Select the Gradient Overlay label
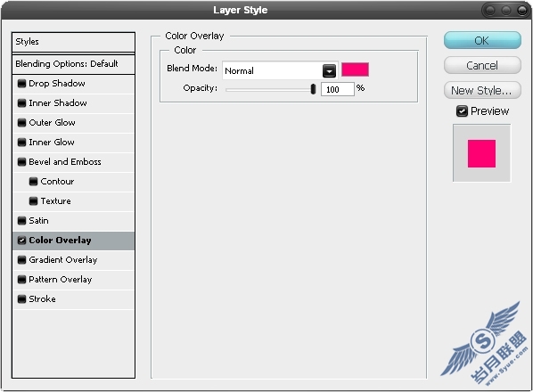Screen dimensions: 533x392 pos(63,260)
